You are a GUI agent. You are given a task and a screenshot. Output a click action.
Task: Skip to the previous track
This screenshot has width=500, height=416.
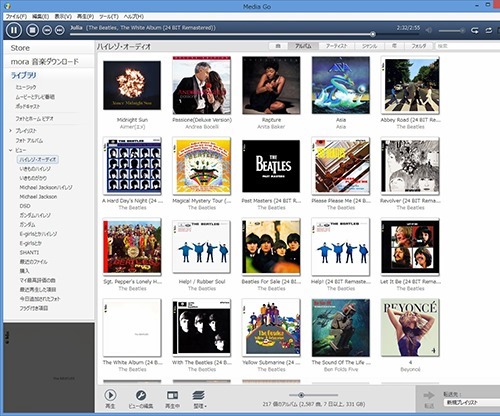click(47, 30)
